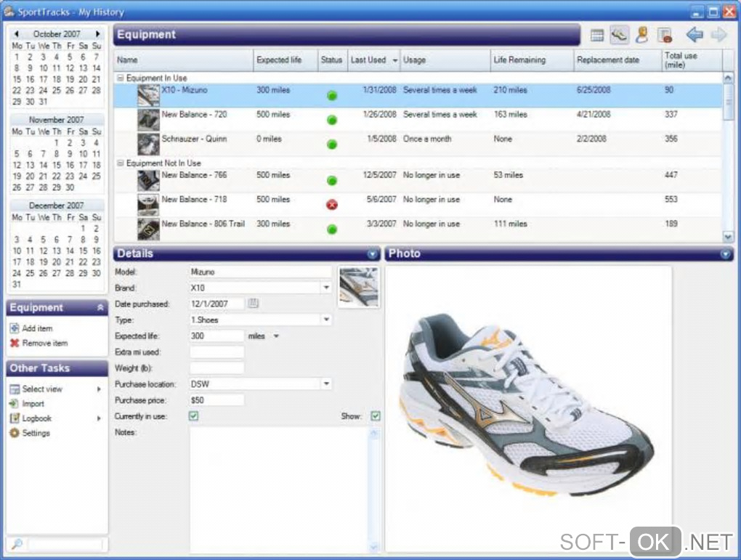The width and height of the screenshot is (741, 560).
Task: Select October 15 in the calendar
Action: (17, 79)
